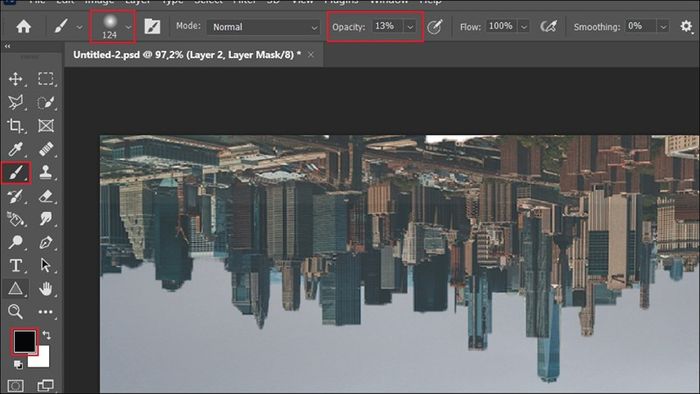Open the Opacity slider dropdown arrow
The width and height of the screenshot is (700, 394).
[410, 27]
